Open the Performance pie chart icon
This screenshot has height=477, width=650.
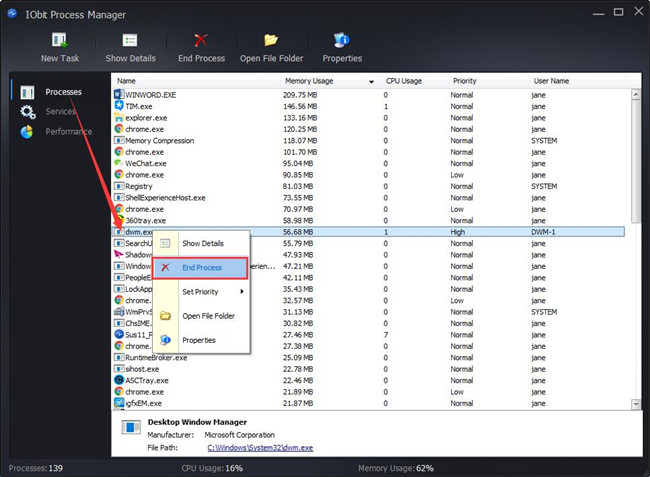pos(27,132)
